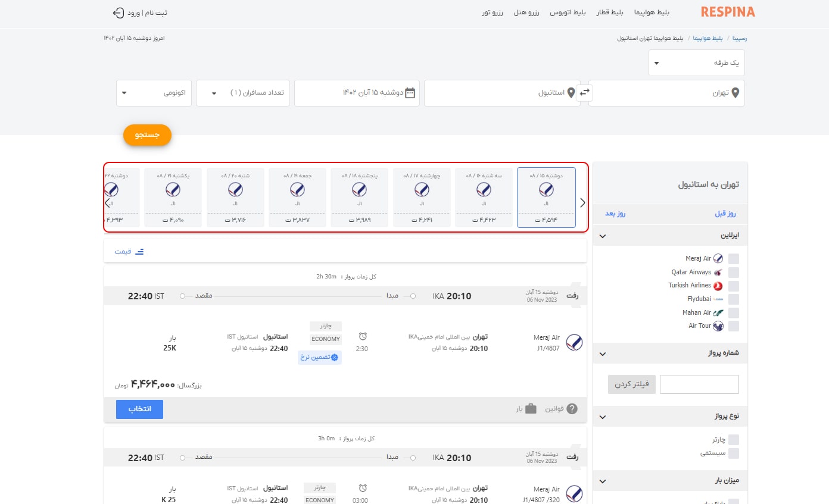The width and height of the screenshot is (829, 504).
Task: Click the baggage suitcase icon
Action: (531, 409)
